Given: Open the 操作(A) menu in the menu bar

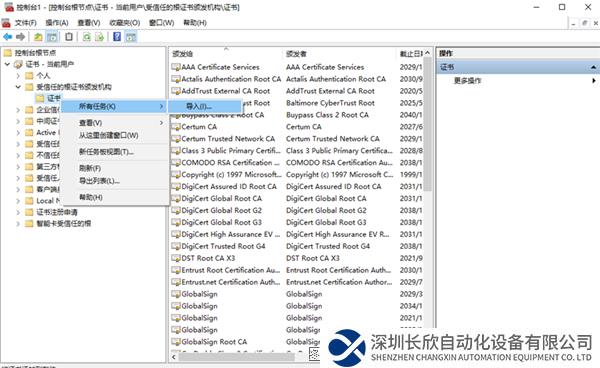Looking at the screenshot, I should (57, 23).
